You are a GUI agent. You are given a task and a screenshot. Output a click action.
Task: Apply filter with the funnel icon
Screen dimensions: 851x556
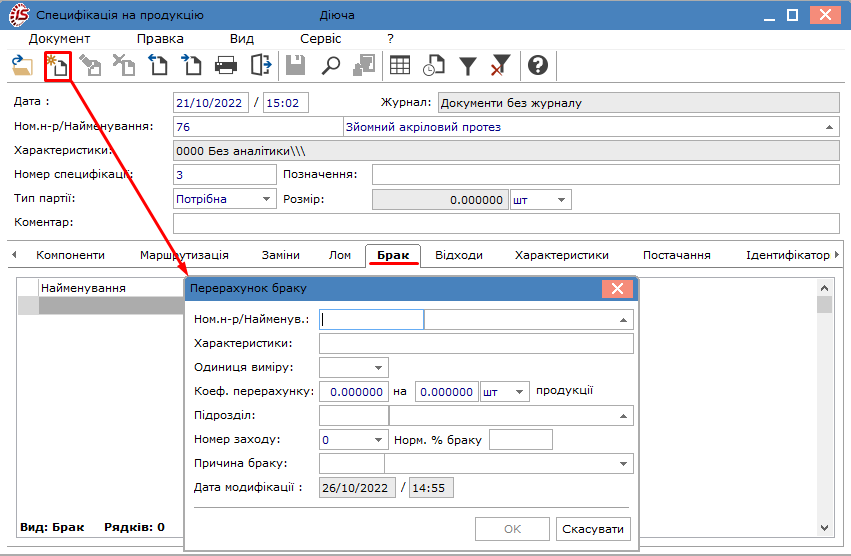point(468,66)
